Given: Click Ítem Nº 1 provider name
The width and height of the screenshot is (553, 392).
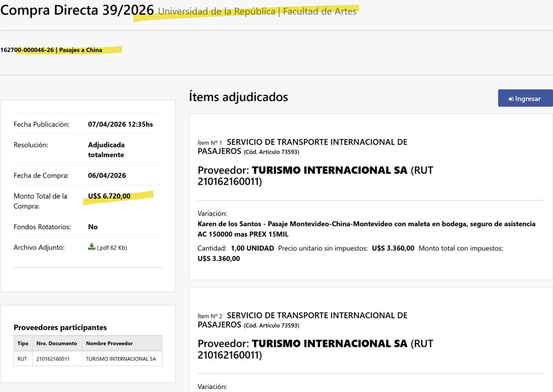Looking at the screenshot, I should (x=330, y=170).
